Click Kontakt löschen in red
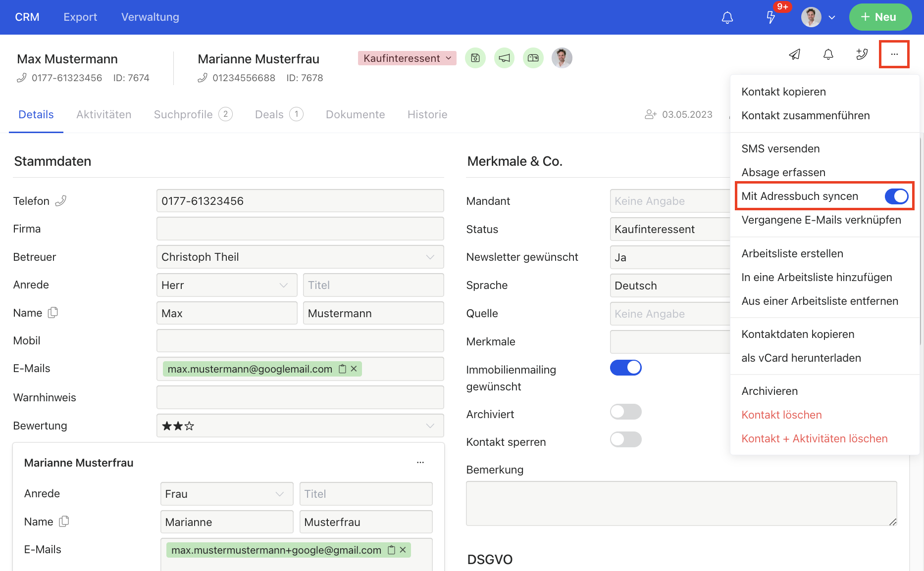924x571 pixels. 781,415
